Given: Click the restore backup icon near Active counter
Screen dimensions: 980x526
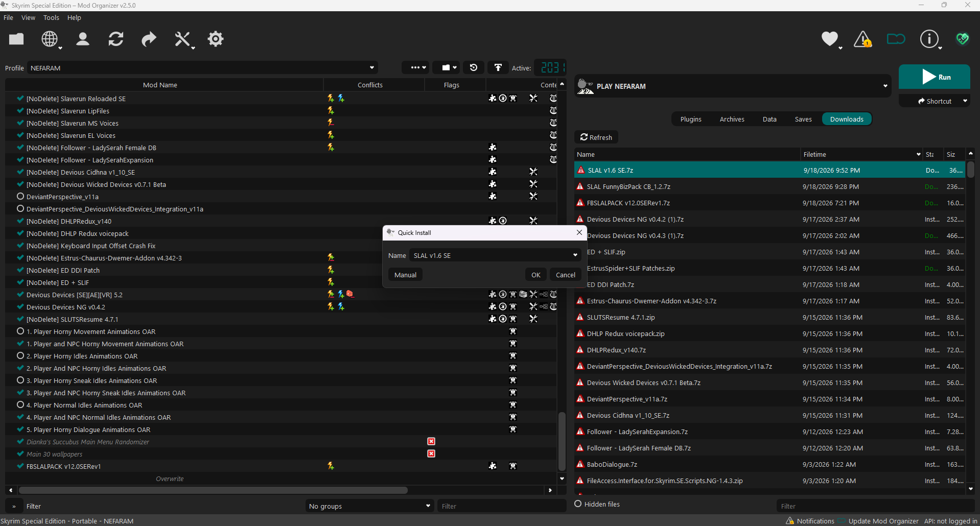Looking at the screenshot, I should 474,67.
